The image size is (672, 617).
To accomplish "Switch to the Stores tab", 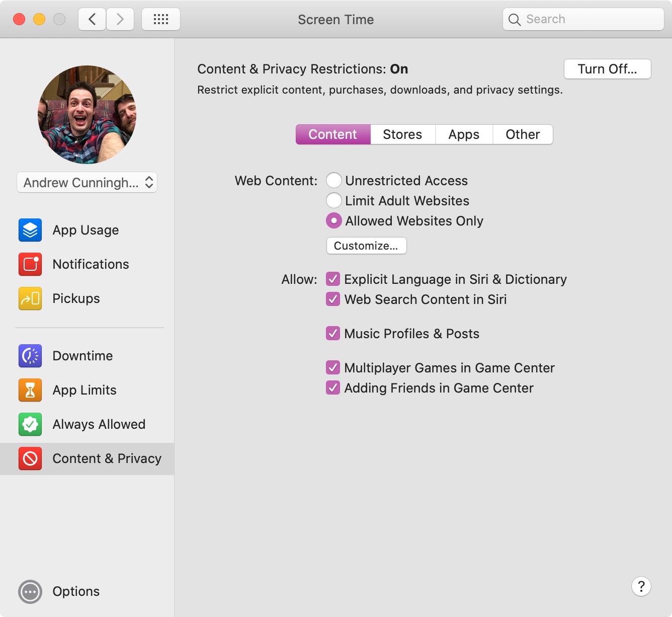I will point(402,134).
